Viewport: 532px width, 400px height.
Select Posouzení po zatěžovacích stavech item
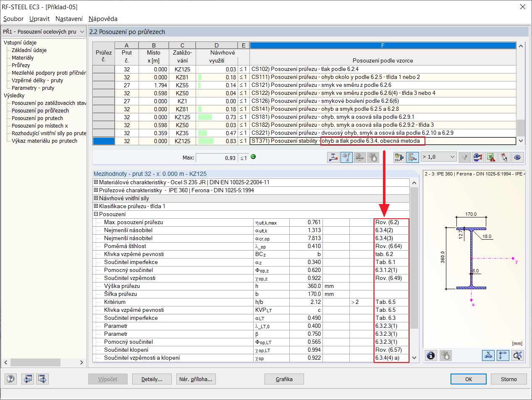[x=49, y=103]
